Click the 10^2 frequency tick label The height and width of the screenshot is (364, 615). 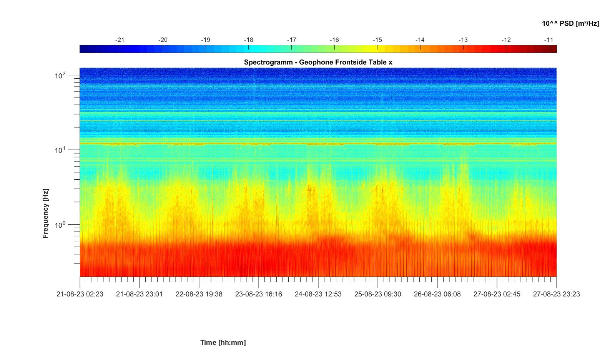(60, 75)
